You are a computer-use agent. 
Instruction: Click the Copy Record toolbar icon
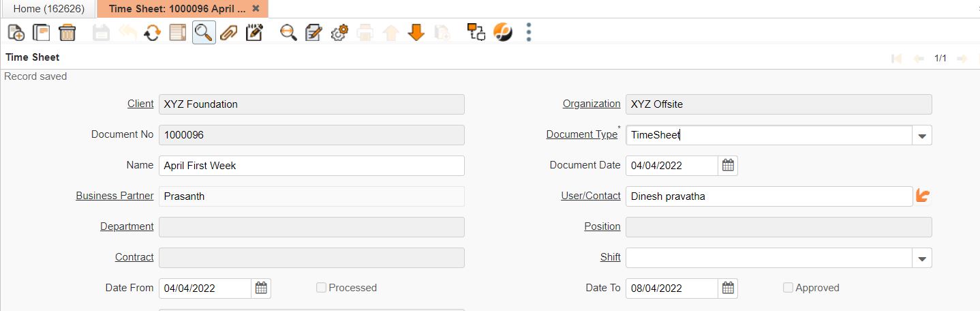tap(42, 32)
